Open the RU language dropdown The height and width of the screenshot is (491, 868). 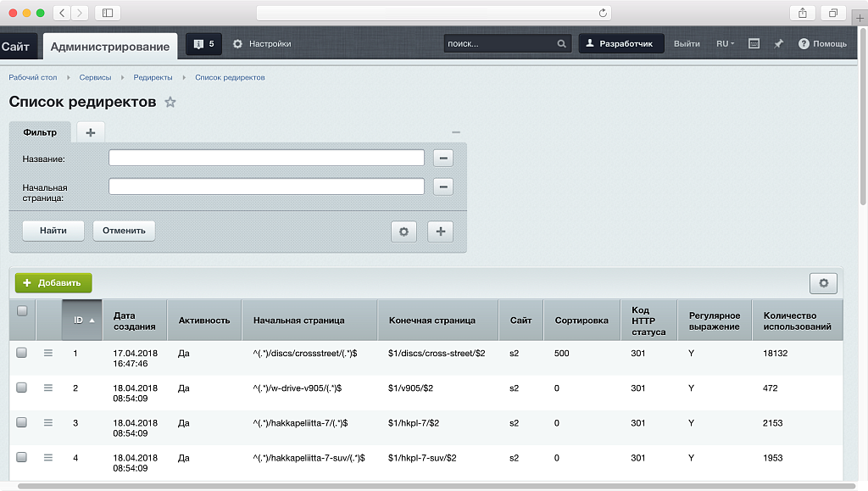(725, 43)
